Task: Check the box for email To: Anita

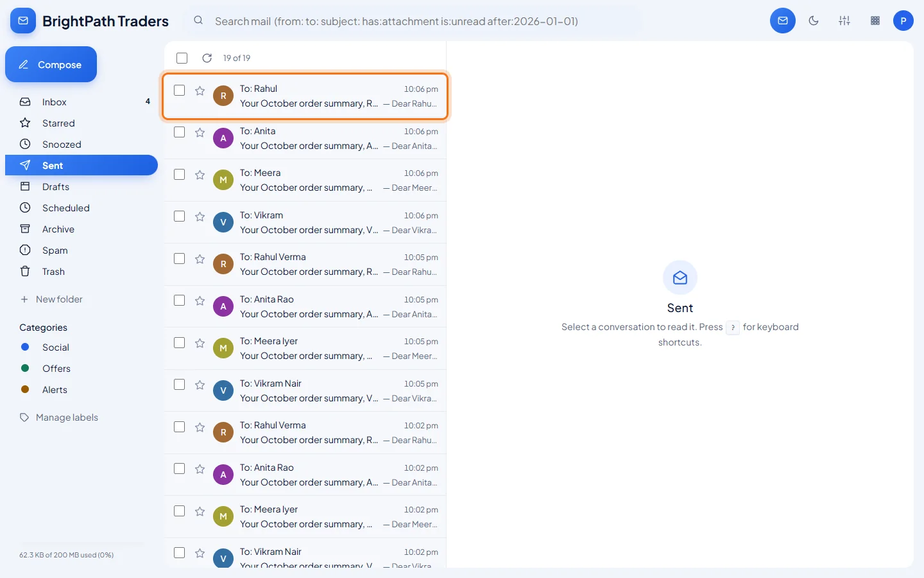Action: coord(180,132)
